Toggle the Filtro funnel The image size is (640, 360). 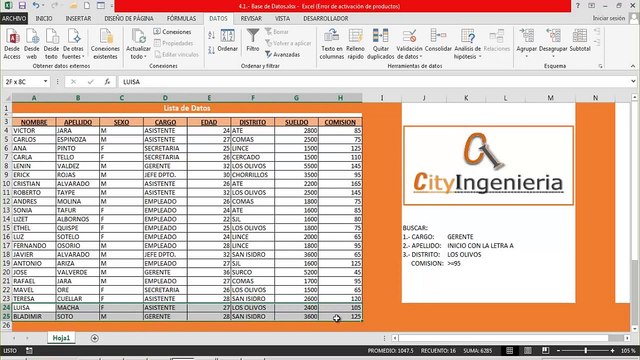[x=253, y=41]
